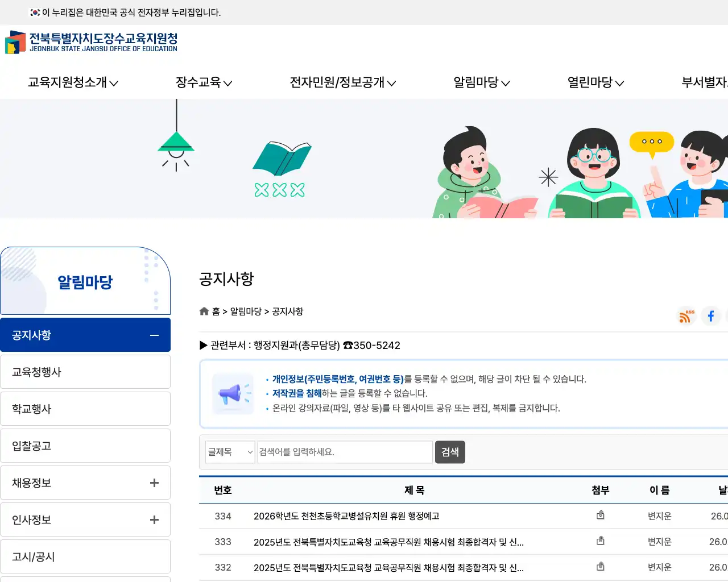
Task: Open notice 334 about 천천초등학교병설유치원 휴원
Action: coord(346,516)
